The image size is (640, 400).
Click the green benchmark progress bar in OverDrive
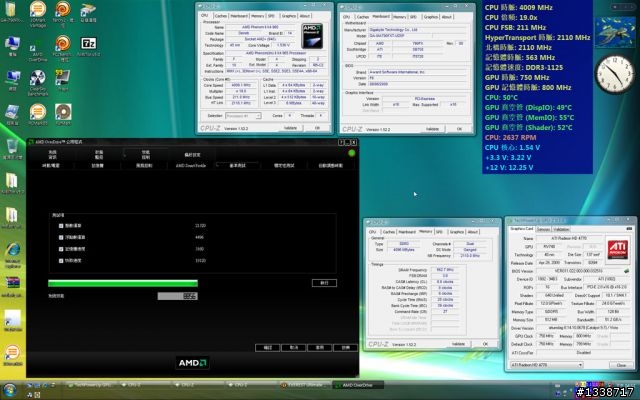pos(123,283)
